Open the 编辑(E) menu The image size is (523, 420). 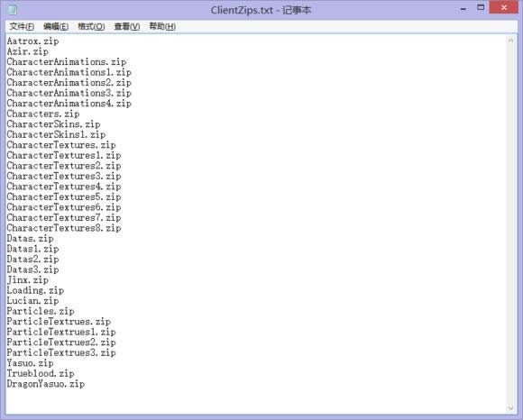click(56, 26)
